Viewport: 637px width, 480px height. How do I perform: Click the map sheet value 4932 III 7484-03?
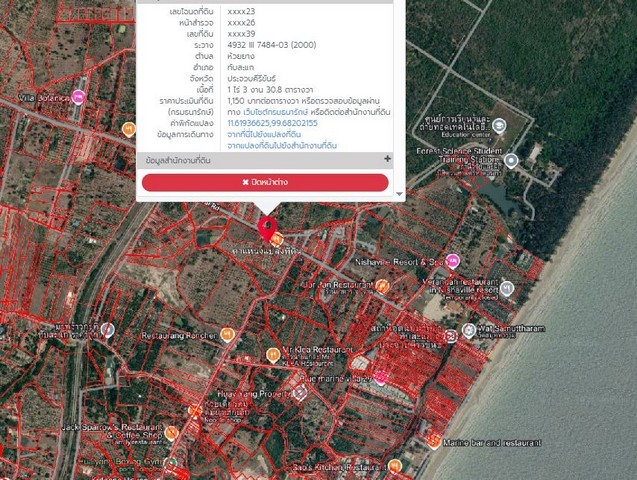pos(272,45)
